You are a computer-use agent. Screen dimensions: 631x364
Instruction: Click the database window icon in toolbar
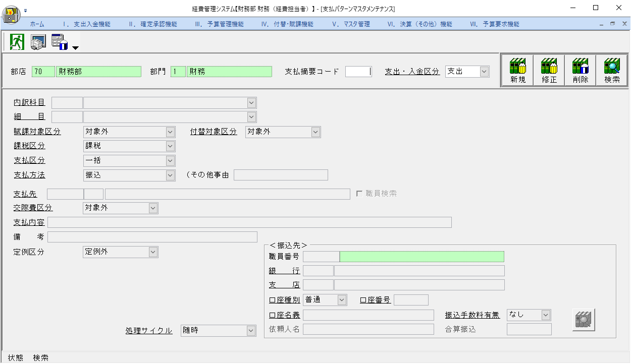coord(60,42)
